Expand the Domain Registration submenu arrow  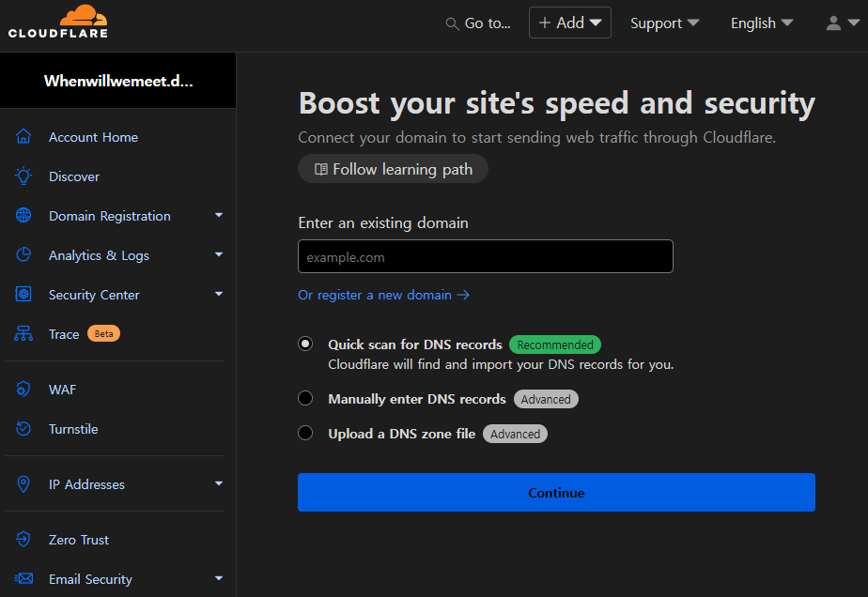pos(219,215)
